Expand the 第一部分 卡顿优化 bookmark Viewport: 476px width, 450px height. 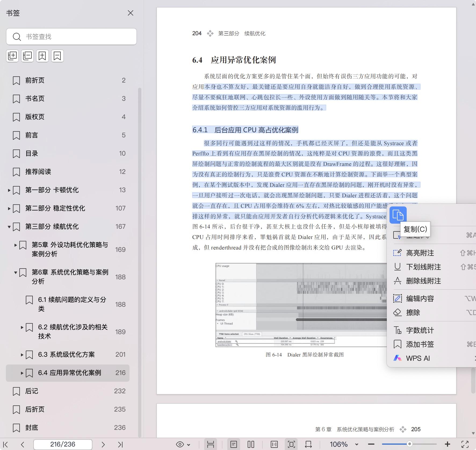[9, 190]
